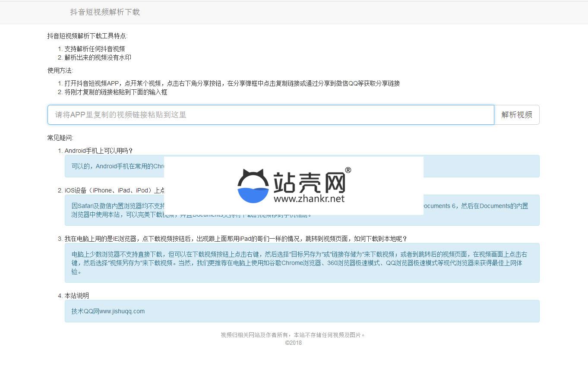Select the text 支持解析任何抖音视频
Image resolution: width=588 pixels, height=372 pixels.
tap(95, 49)
